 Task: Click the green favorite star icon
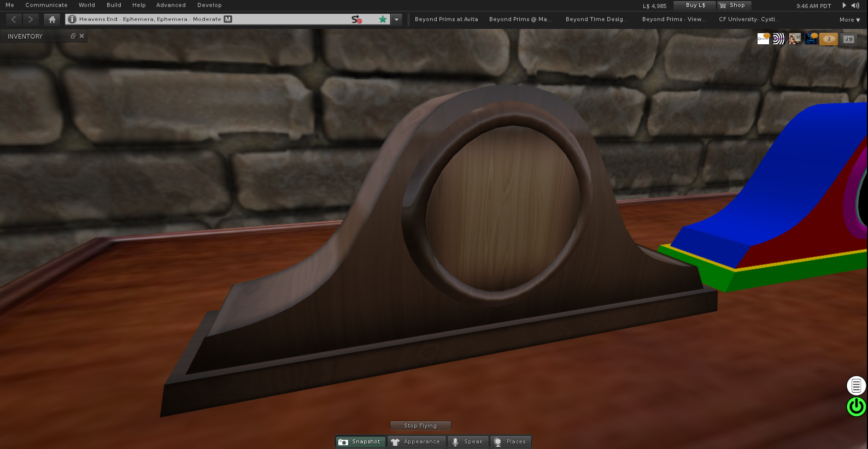tap(383, 19)
